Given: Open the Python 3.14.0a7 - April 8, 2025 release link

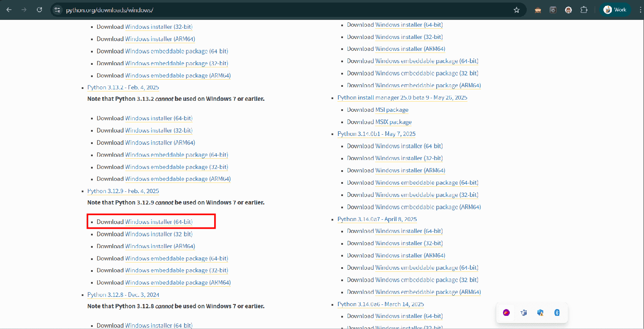Looking at the screenshot, I should pyautogui.click(x=377, y=219).
